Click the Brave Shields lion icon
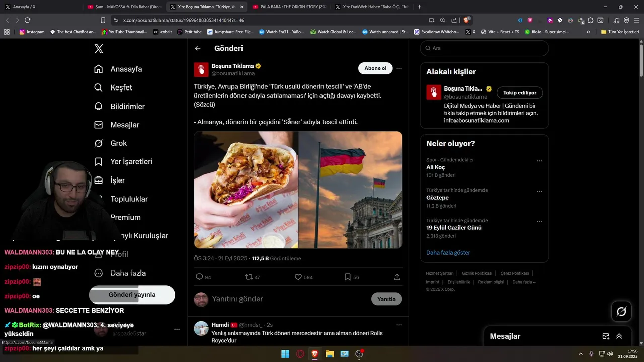The image size is (644, 362). pos(466,20)
